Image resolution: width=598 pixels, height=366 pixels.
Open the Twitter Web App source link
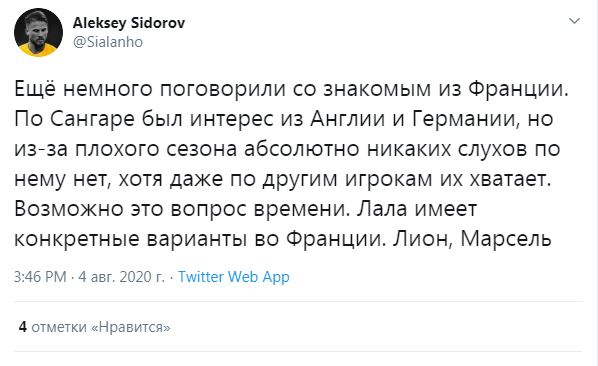[234, 276]
